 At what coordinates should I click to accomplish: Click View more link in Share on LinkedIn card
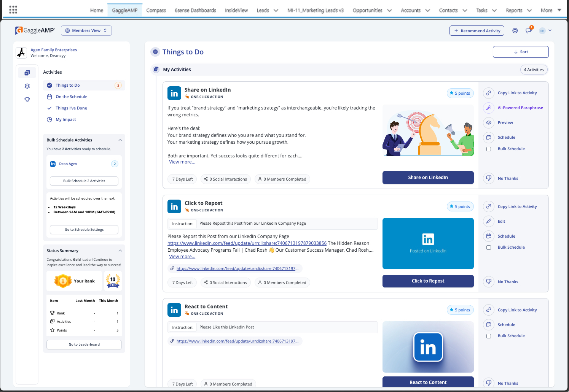coord(182,162)
